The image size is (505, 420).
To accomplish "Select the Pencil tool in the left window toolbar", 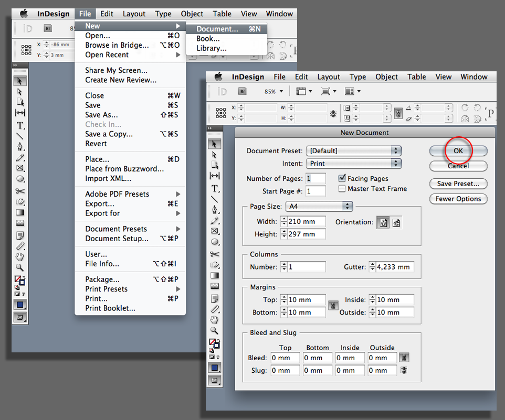I will [20, 158].
